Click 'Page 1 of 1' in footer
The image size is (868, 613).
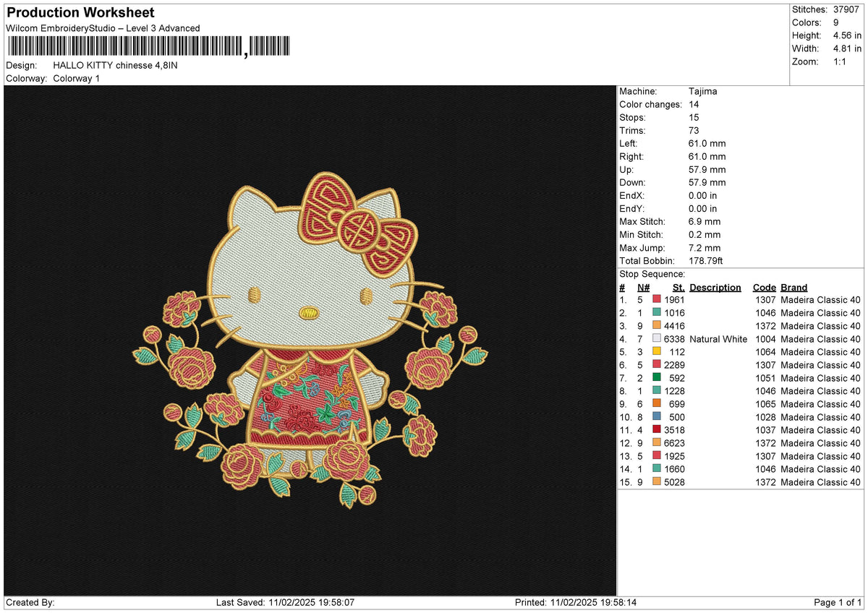point(838,602)
